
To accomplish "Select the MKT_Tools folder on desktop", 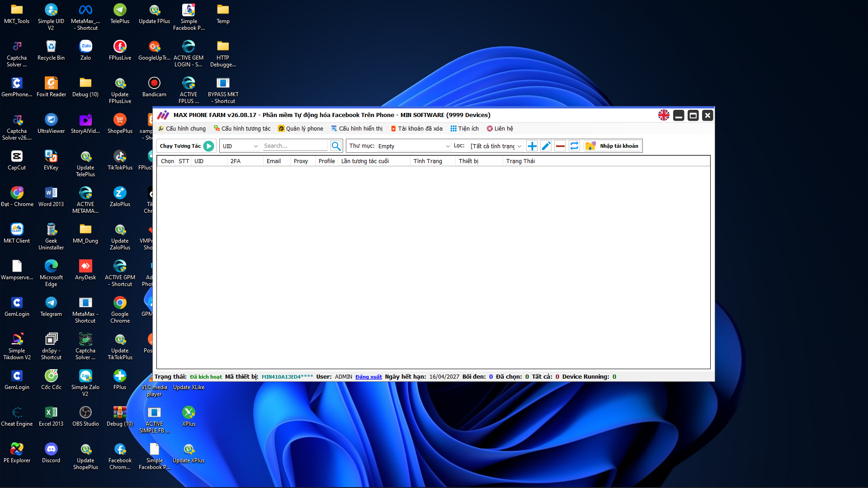I will click(x=17, y=14).
